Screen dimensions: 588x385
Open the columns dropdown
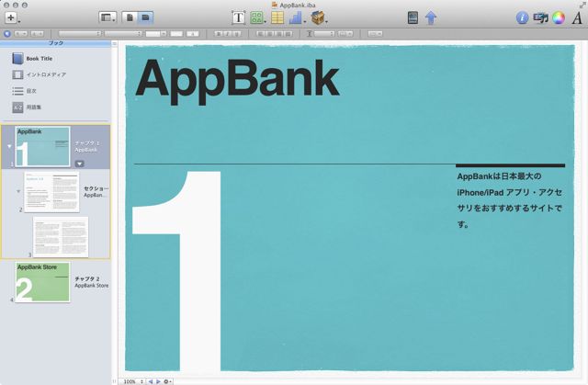click(345, 34)
